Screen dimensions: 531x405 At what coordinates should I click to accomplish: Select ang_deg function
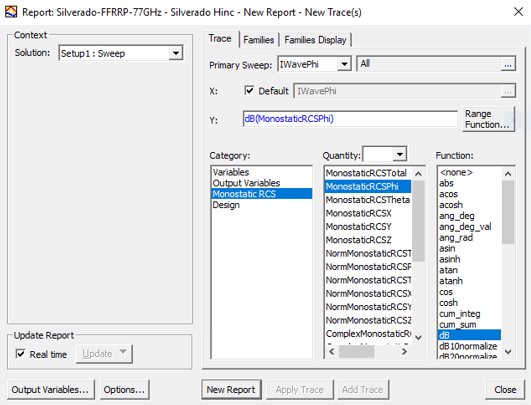point(469,216)
